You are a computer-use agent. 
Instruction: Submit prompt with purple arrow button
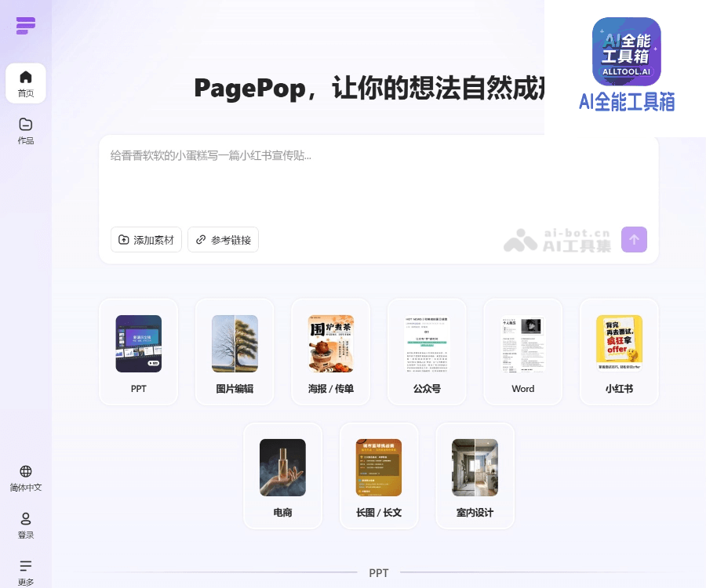[x=634, y=239]
